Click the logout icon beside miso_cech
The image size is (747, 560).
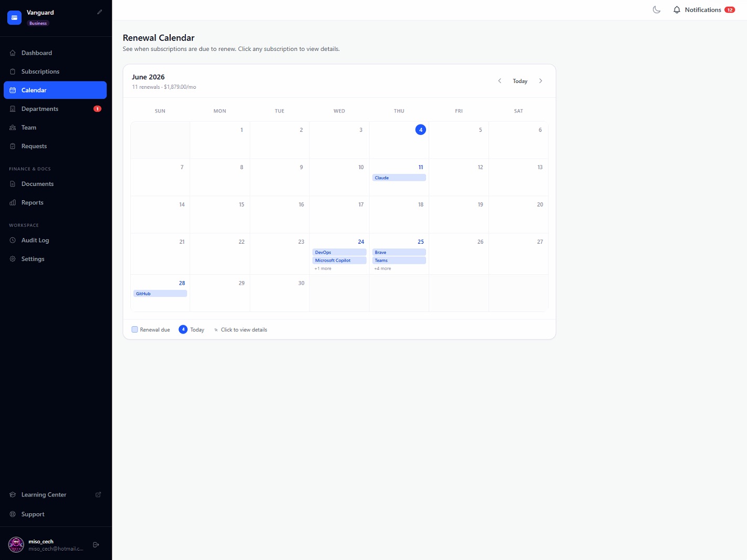tap(96, 545)
